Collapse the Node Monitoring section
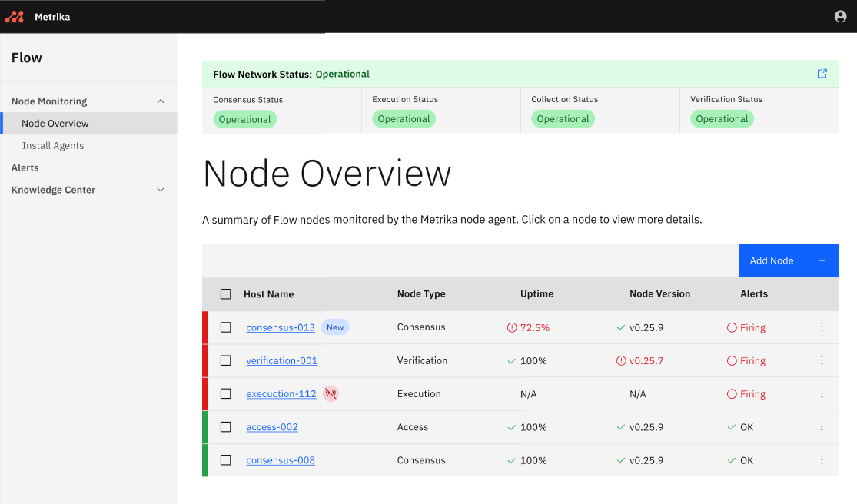 click(x=160, y=101)
